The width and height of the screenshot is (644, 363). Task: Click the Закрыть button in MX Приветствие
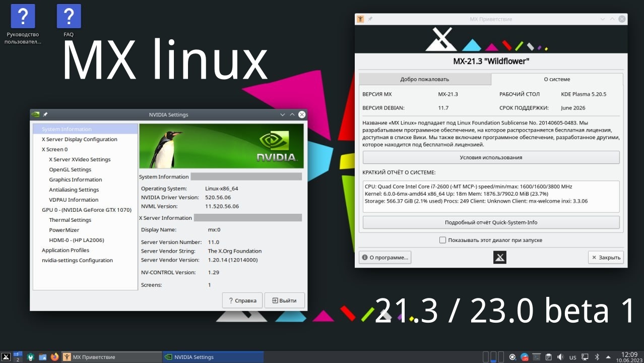[606, 257]
